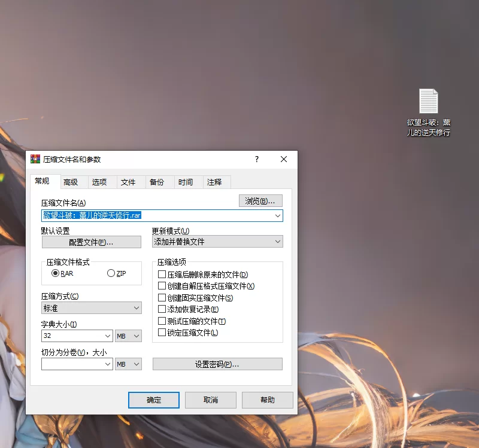
Task: Click the 默认设置 label
Action: tap(56, 231)
